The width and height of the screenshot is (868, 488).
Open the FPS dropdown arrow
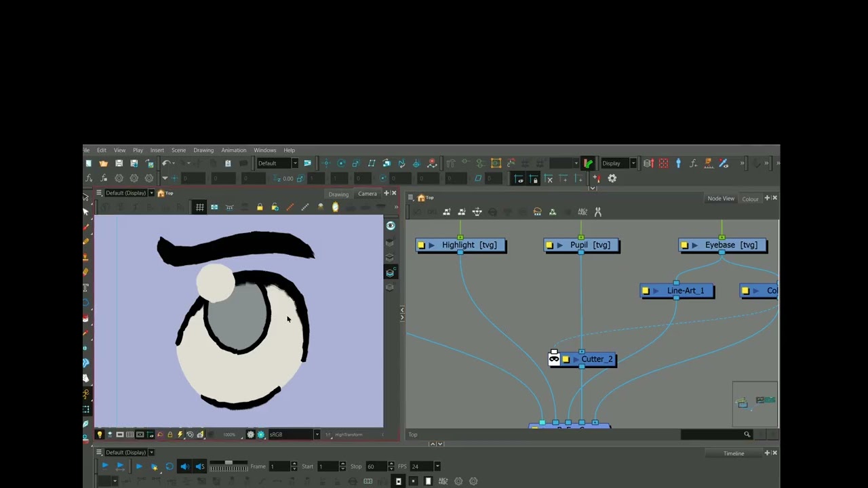point(437,466)
